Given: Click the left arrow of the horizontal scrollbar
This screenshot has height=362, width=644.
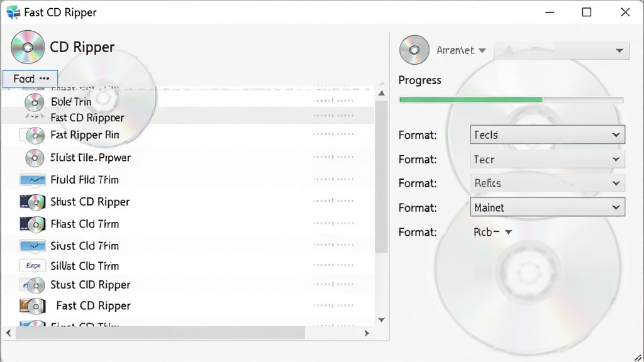Looking at the screenshot, I should pyautogui.click(x=9, y=333).
